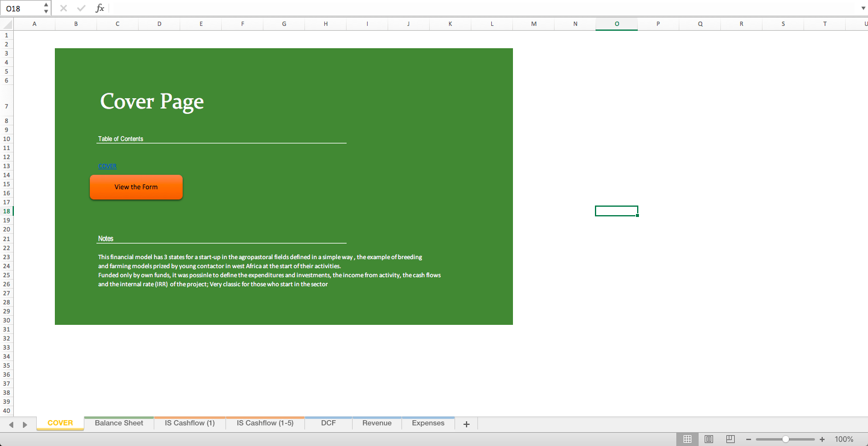Click the line starting 'Funded only by own funds'
Image resolution: width=868 pixels, height=446 pixels.
pos(269,275)
